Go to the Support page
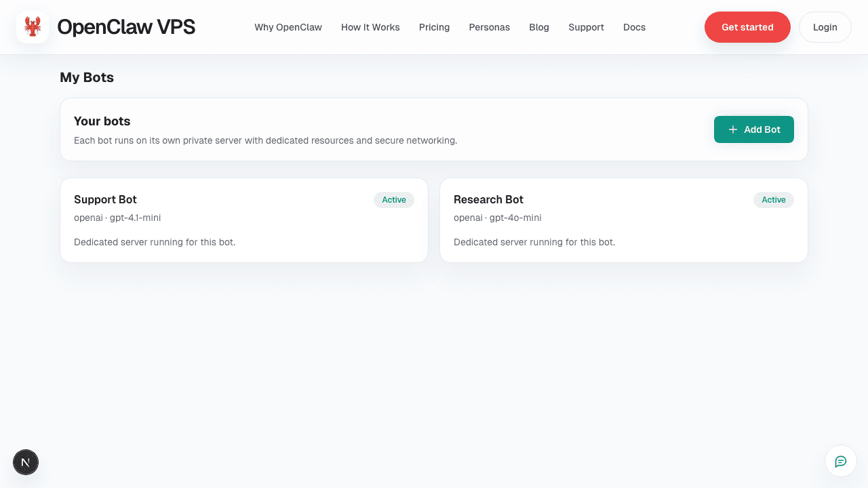Viewport: 868px width, 488px height. pyautogui.click(x=586, y=27)
